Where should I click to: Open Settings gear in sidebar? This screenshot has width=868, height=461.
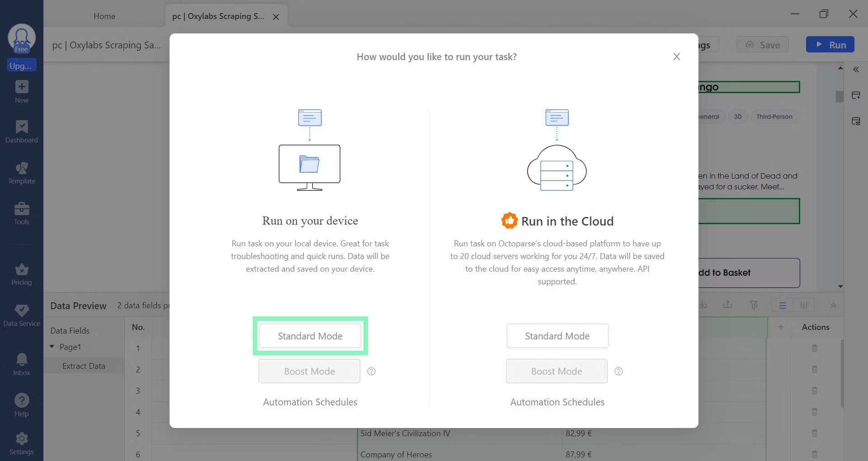pos(21,443)
